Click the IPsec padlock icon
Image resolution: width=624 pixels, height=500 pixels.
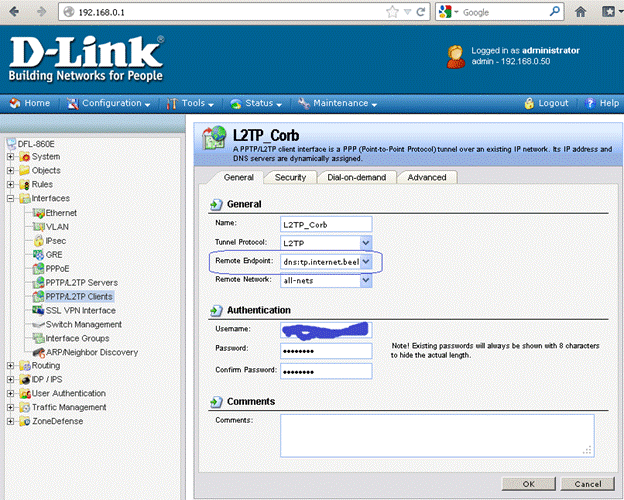(x=39, y=240)
